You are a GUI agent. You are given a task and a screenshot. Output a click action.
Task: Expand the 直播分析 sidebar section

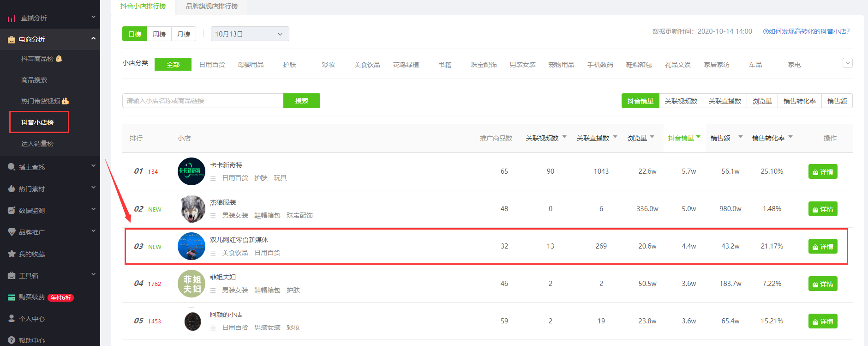coord(93,17)
